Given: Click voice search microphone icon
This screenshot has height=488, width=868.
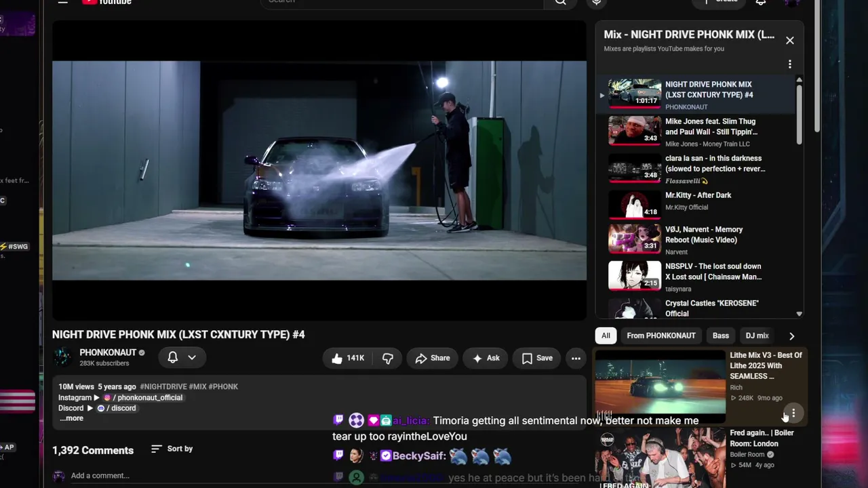Looking at the screenshot, I should pos(597,2).
